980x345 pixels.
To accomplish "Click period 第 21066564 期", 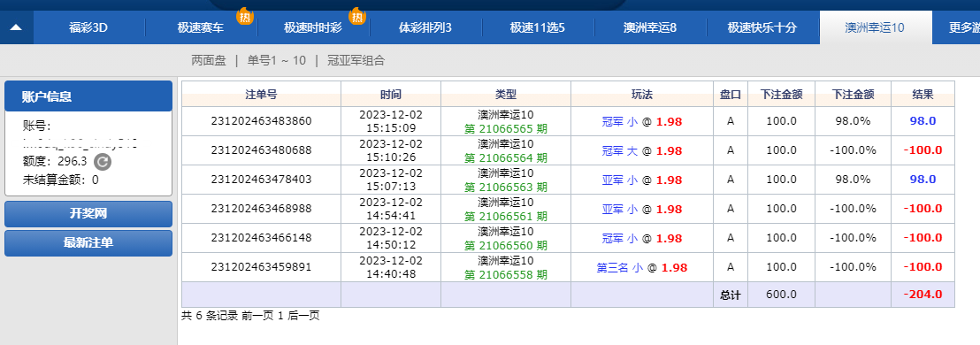I will click(x=506, y=158).
